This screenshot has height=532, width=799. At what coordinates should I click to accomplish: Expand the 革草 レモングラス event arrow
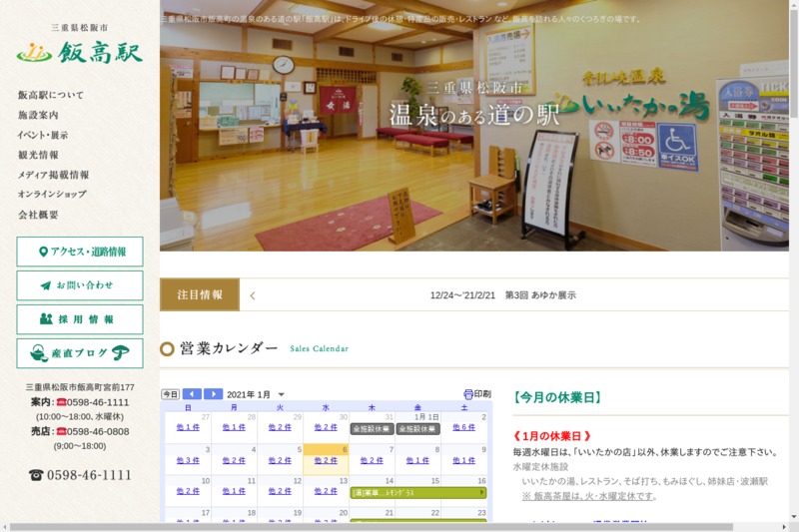point(482,492)
